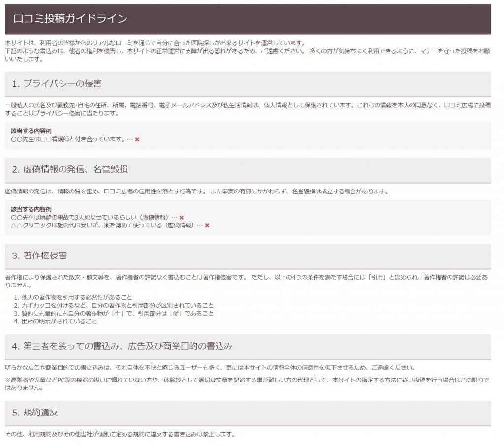Click sentence その他、利用規約及びその他当社が個別に定める
This screenshot has width=504, height=446.
coord(120,434)
